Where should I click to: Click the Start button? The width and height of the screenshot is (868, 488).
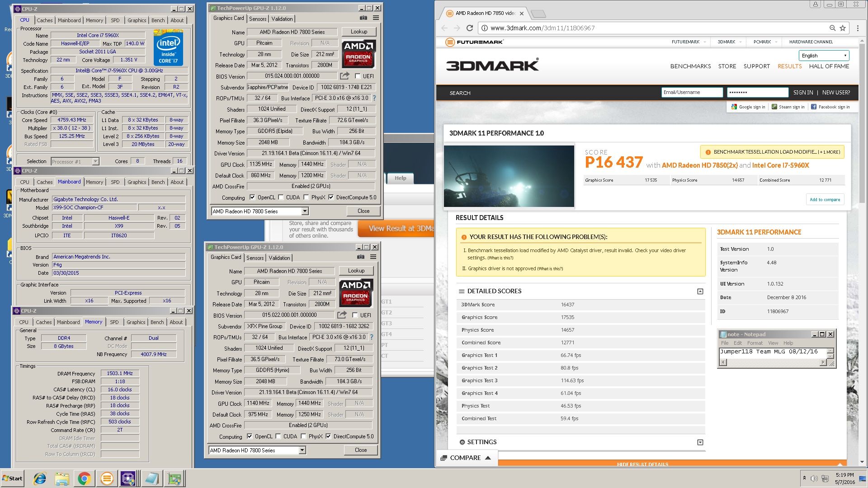click(x=12, y=479)
